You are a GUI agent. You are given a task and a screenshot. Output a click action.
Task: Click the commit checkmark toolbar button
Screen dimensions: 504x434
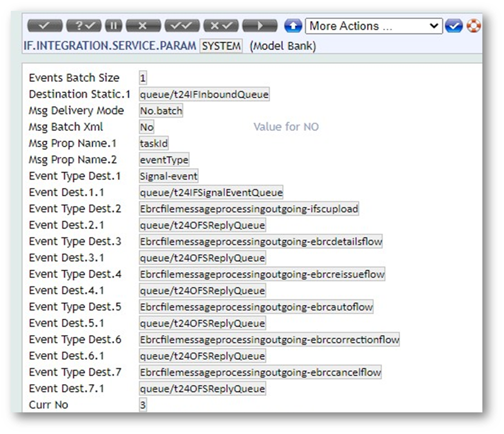click(44, 26)
